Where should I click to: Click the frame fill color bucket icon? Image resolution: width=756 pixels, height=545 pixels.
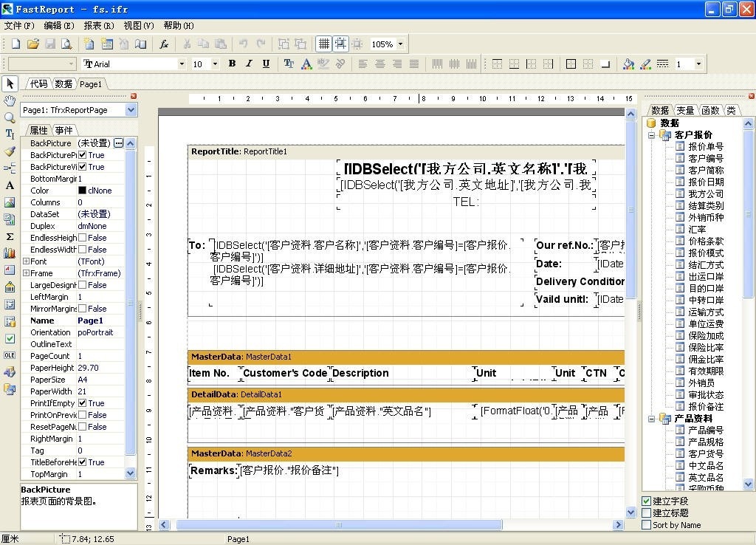[x=628, y=64]
